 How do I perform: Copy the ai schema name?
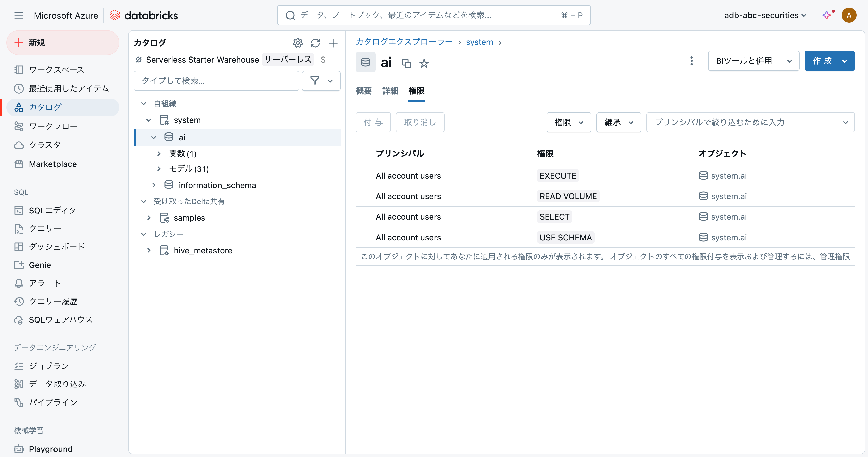[x=406, y=63]
